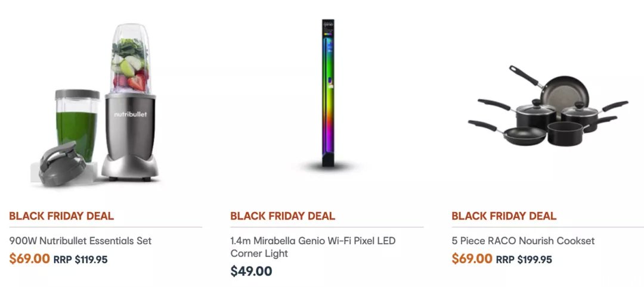Open 900W Nutribullet Essentials Set link
644x287 pixels.
pos(80,241)
